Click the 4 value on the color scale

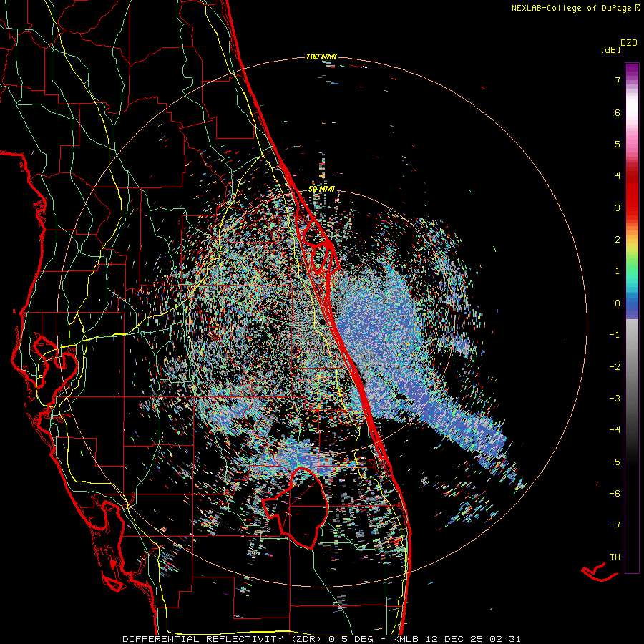coord(618,176)
